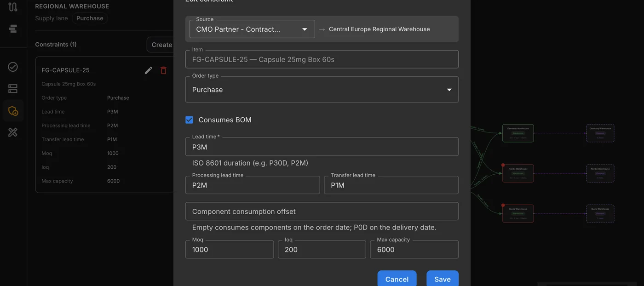
Task: Click the Empty consumes components helper text
Action: click(x=314, y=228)
